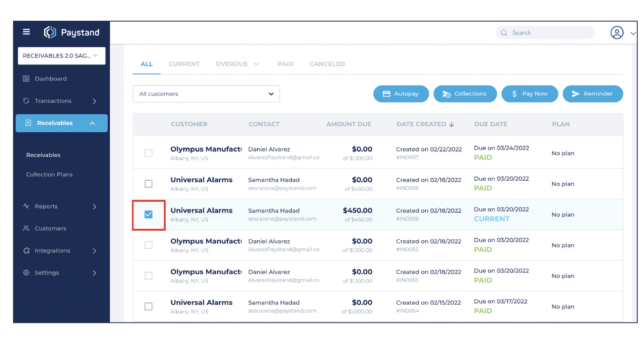Open the All customers dropdown
644x362 pixels.
click(x=206, y=94)
